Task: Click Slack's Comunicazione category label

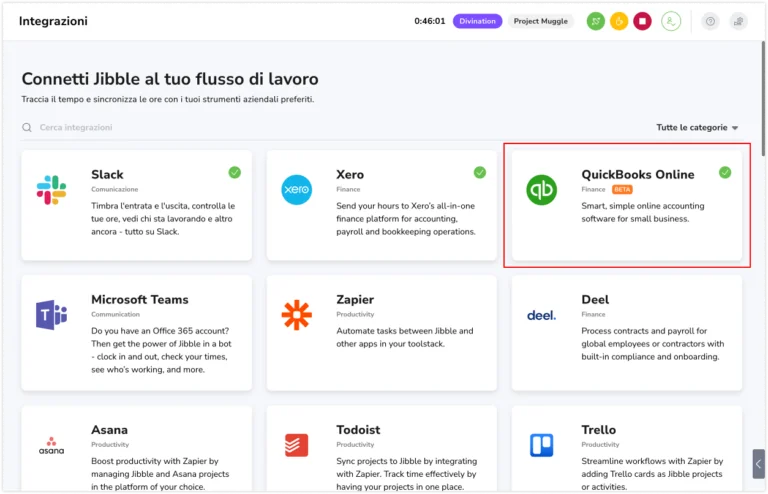Action: (115, 189)
